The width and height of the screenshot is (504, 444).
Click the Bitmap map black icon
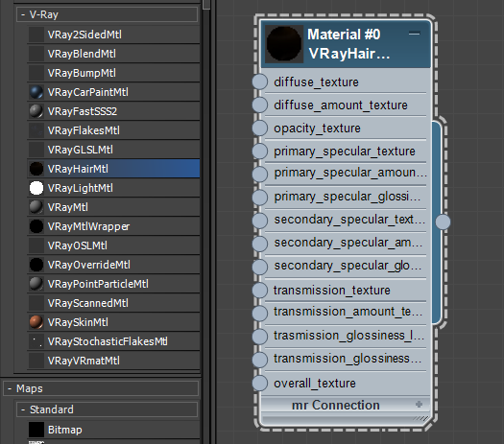tap(36, 430)
